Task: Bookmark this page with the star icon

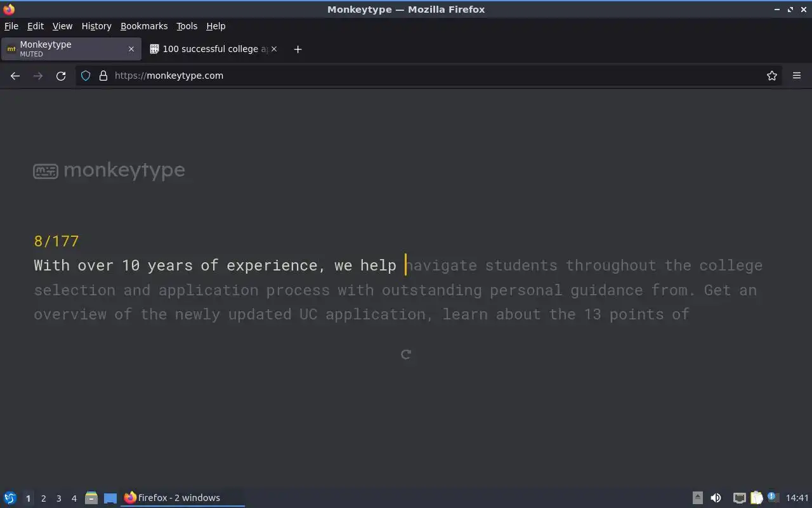Action: 772,76
